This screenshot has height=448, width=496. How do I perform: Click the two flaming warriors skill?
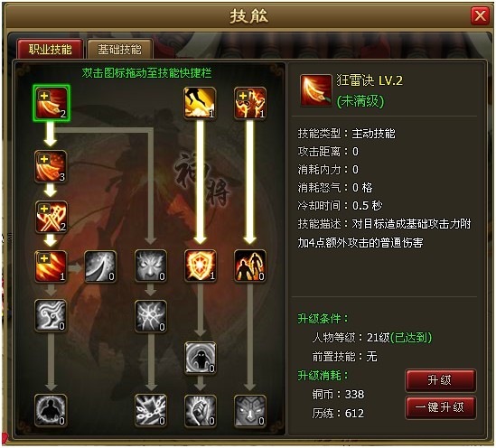point(250,266)
